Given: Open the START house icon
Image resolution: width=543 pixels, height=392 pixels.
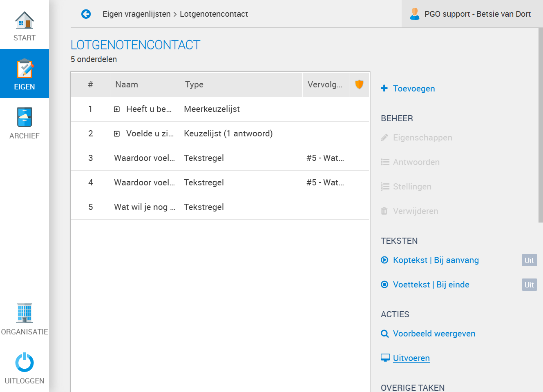Looking at the screenshot, I should click(25, 20).
